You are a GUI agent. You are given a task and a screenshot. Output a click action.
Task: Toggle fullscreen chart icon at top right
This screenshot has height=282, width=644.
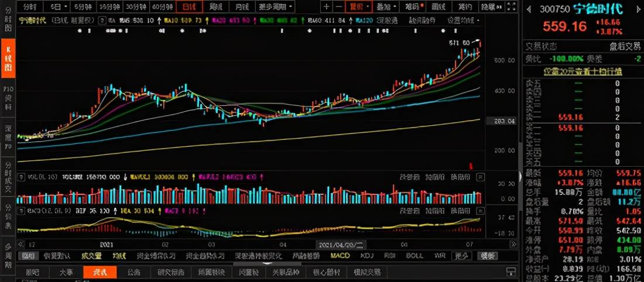[511, 6]
